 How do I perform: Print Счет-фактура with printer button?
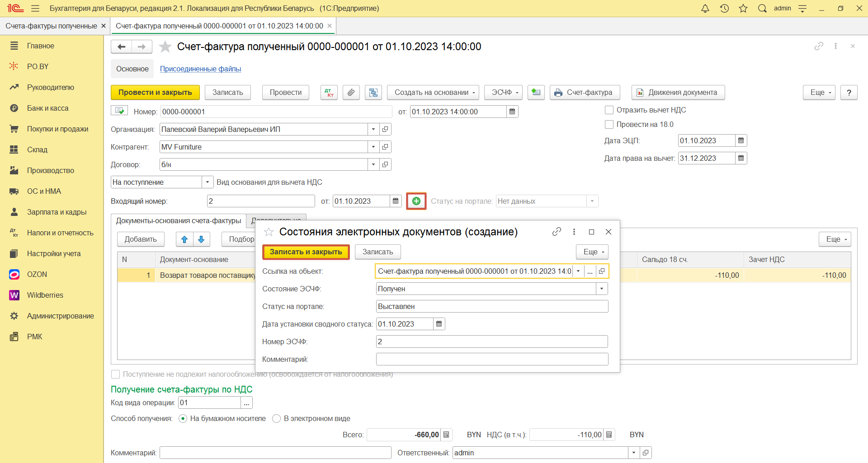(x=585, y=93)
